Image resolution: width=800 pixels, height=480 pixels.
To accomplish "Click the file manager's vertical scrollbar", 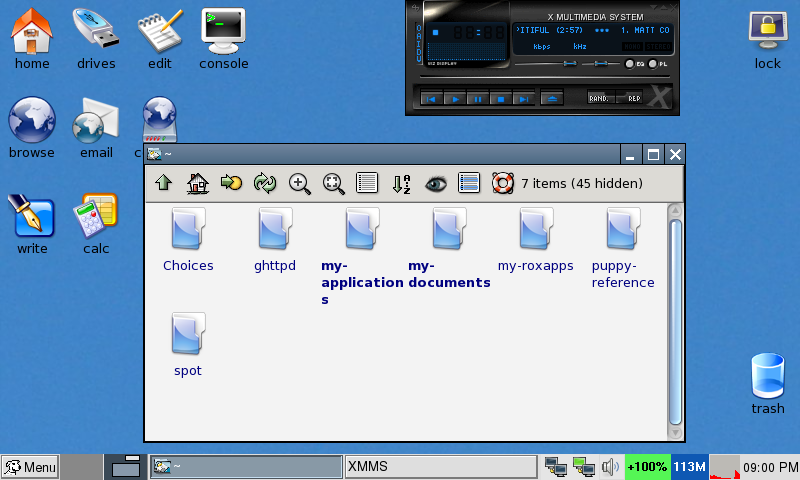I will coord(675,320).
